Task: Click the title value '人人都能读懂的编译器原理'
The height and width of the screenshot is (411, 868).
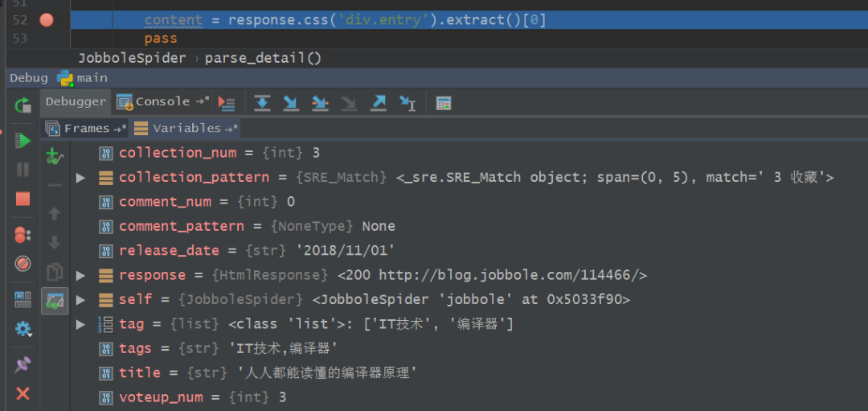Action: pos(326,372)
